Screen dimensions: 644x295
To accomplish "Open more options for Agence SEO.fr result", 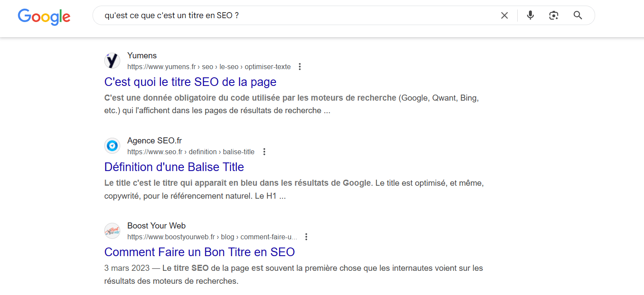I will point(264,152).
